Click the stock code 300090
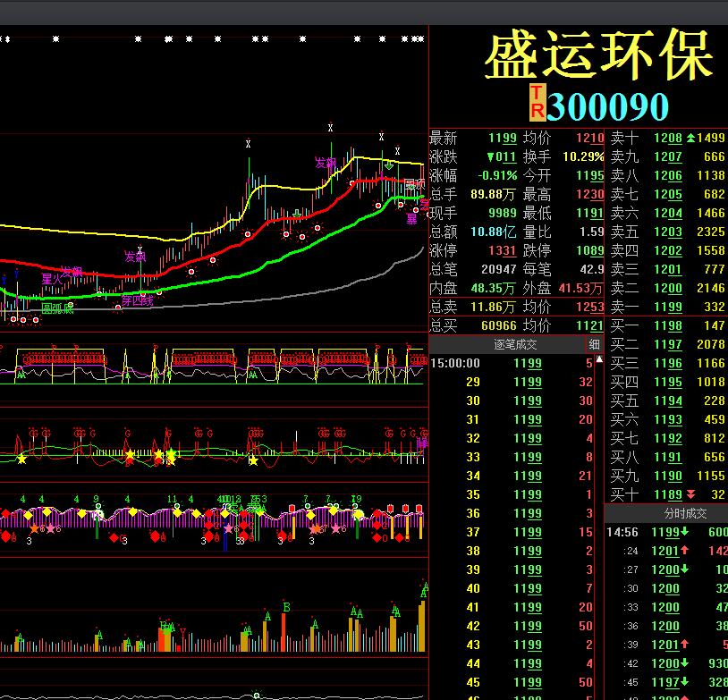The height and width of the screenshot is (700, 728). pyautogui.click(x=607, y=106)
